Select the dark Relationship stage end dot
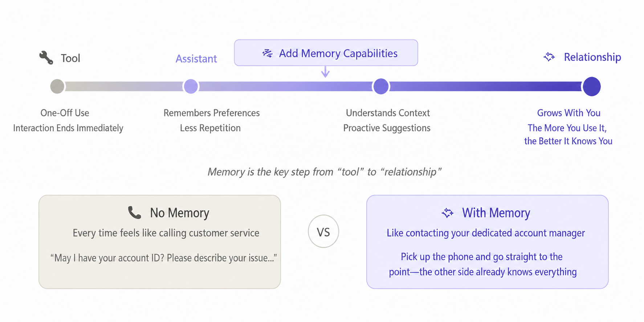 click(x=592, y=86)
